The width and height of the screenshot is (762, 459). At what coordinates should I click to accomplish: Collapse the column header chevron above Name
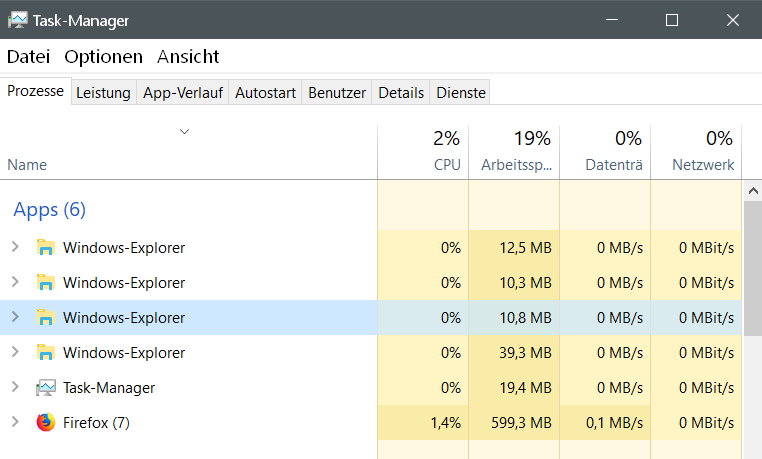[x=184, y=131]
